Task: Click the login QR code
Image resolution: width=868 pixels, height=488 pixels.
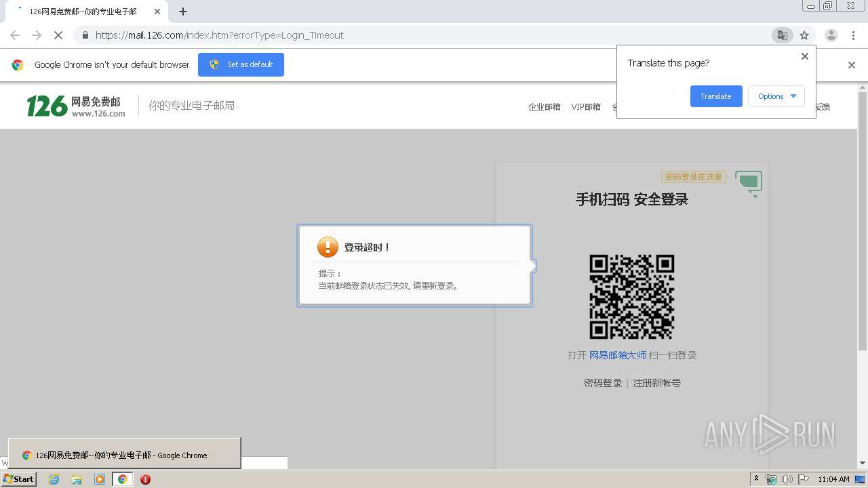Action: point(632,296)
